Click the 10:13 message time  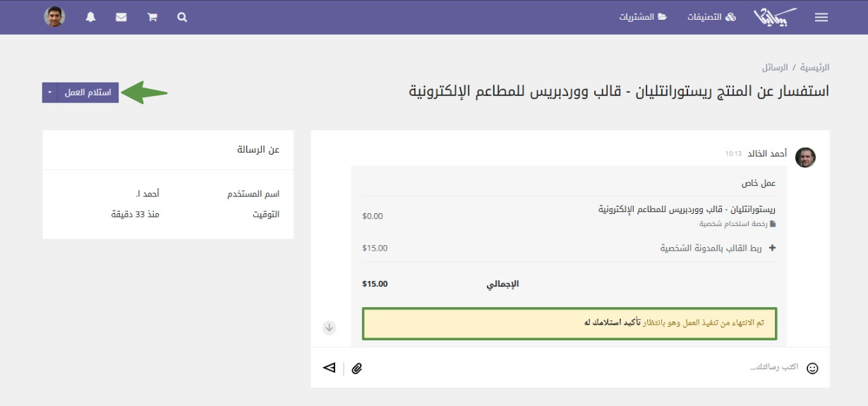tap(734, 154)
